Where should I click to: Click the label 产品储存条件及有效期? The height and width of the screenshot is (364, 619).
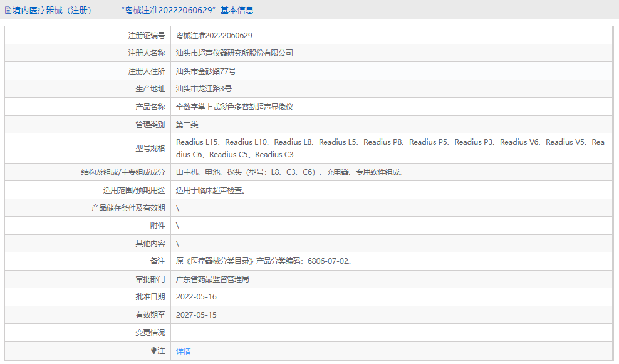(x=128, y=207)
